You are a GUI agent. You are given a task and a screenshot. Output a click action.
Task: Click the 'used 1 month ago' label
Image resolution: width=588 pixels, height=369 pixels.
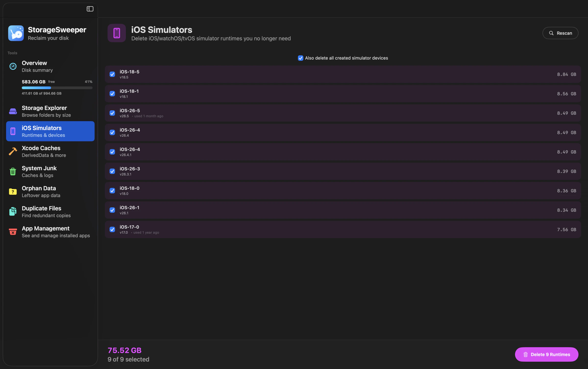(x=149, y=116)
